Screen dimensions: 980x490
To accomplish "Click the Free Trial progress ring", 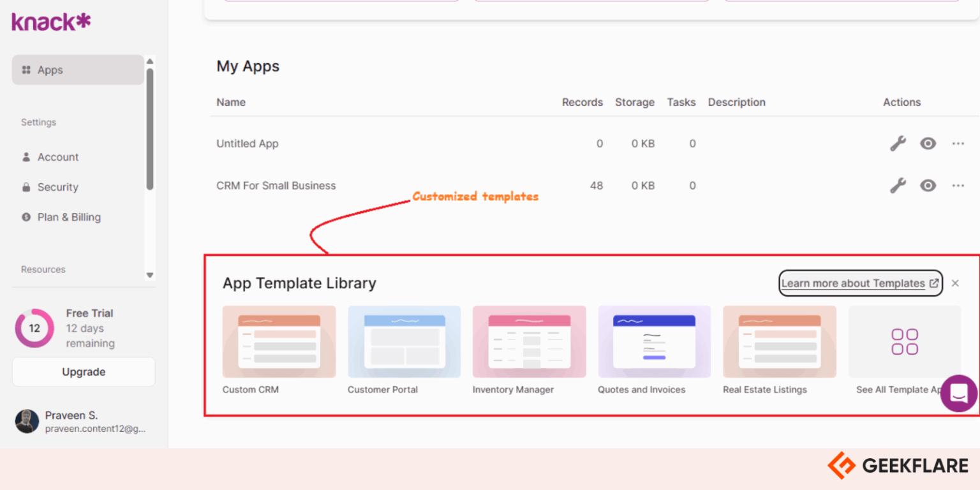I will 34,328.
